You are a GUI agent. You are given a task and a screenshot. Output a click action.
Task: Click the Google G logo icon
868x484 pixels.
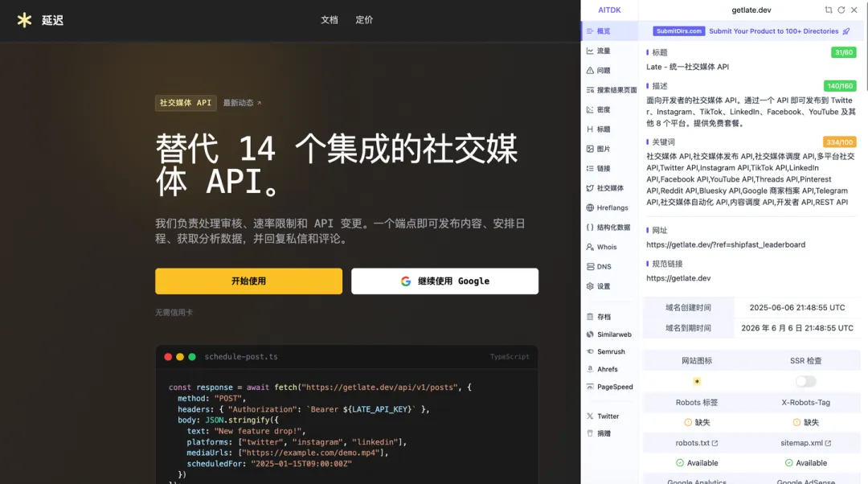[406, 281]
